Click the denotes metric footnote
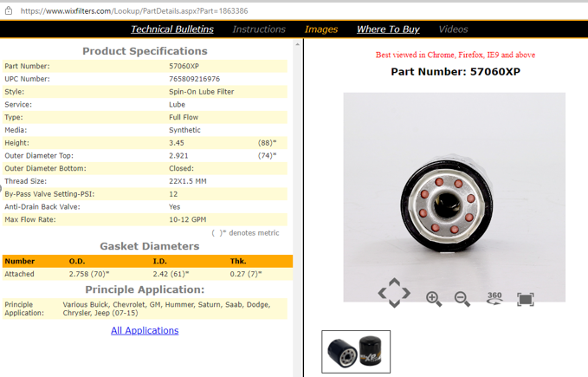Image resolution: width=588 pixels, height=377 pixels. point(245,233)
